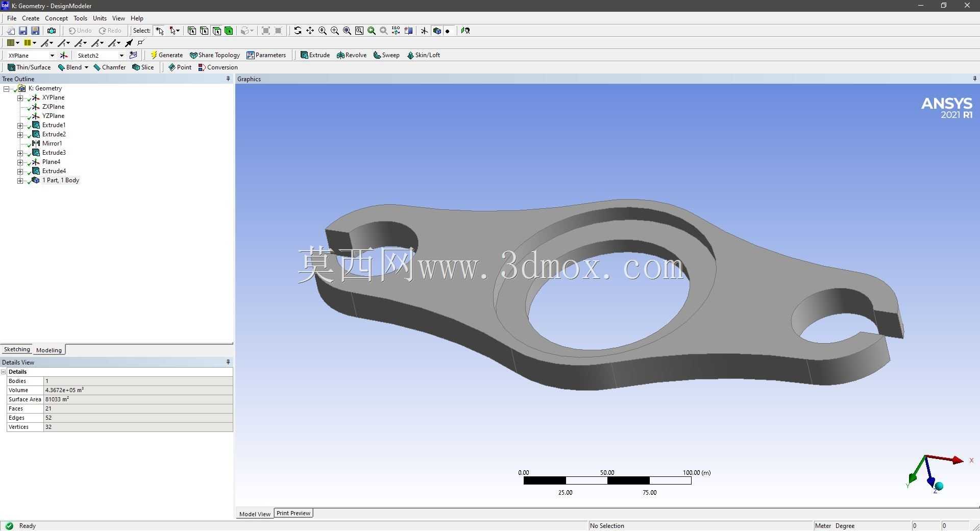Image resolution: width=980 pixels, height=531 pixels.
Task: Activate the Pan view tool
Action: tap(310, 31)
